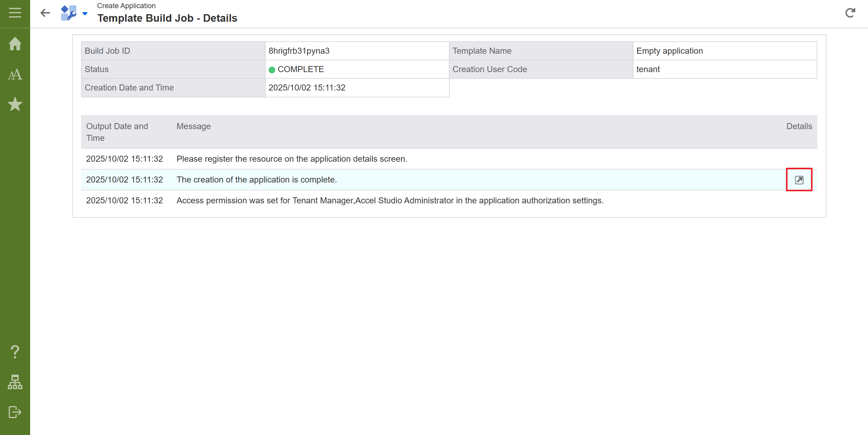Image resolution: width=868 pixels, height=435 pixels.
Task: Click the green COMPLETE status indicator
Action: (x=272, y=70)
